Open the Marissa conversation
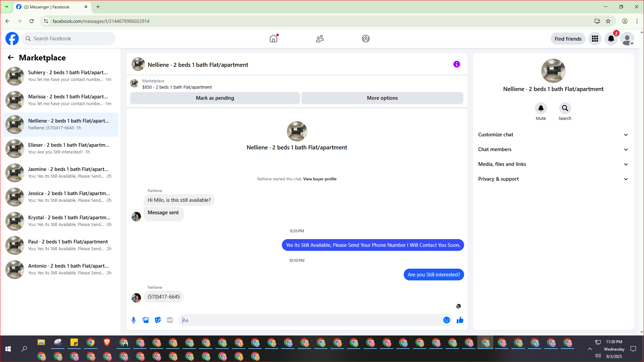This screenshot has width=644, height=362. tap(60, 100)
